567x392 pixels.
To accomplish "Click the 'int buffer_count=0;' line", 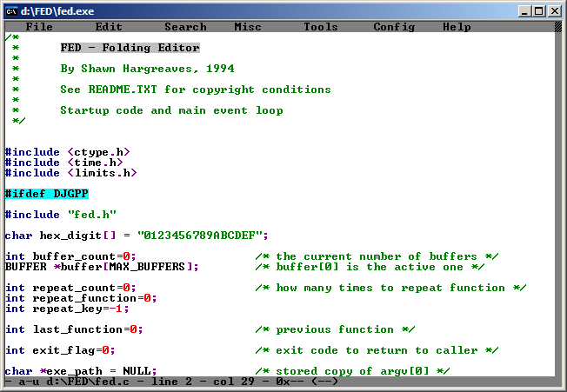I will 70,256.
